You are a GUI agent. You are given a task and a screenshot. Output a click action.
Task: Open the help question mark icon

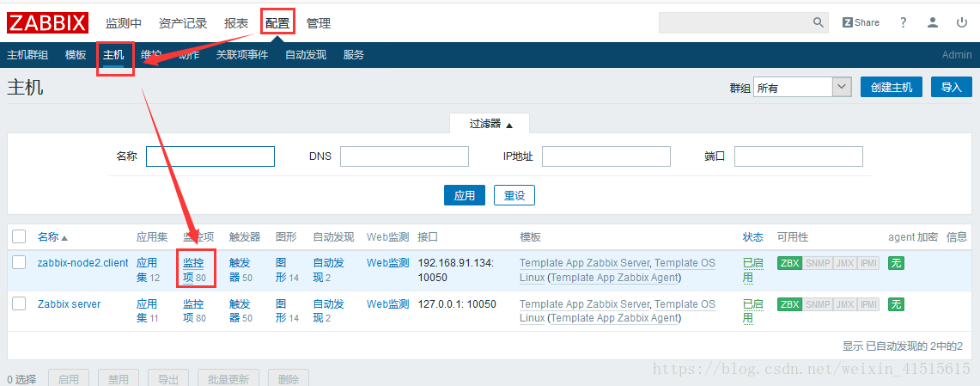(903, 22)
